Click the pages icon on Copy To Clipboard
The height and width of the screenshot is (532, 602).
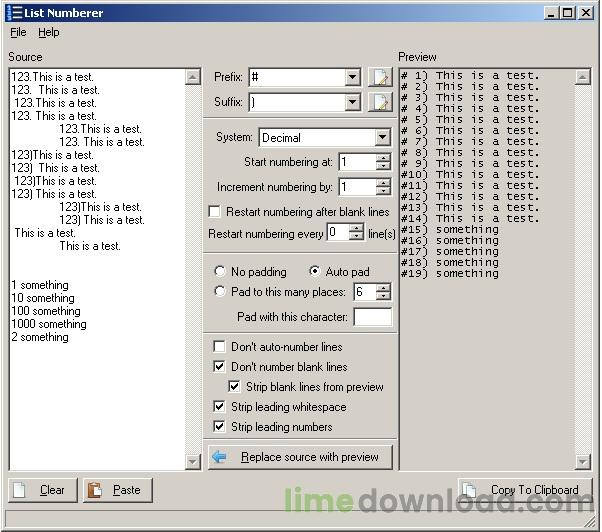pos(469,490)
